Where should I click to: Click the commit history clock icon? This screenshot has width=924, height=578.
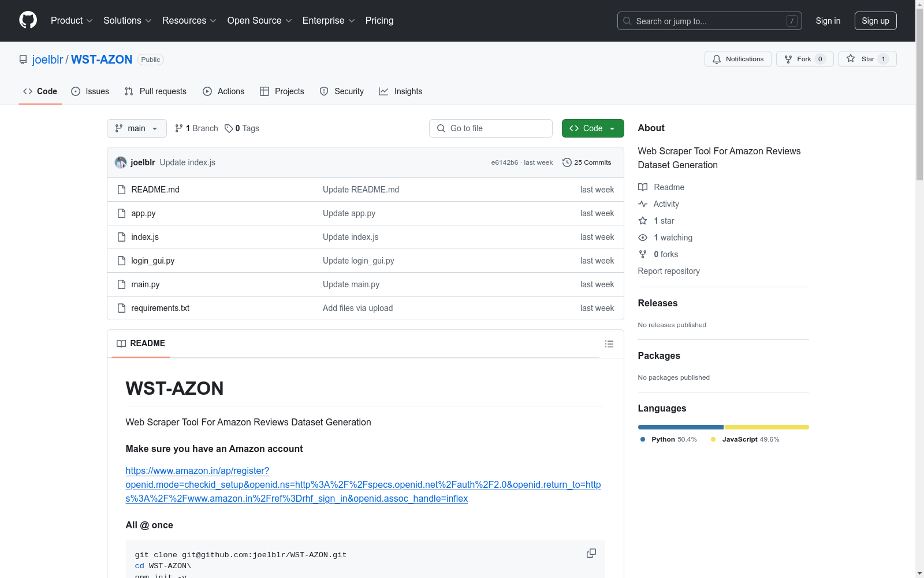567,162
